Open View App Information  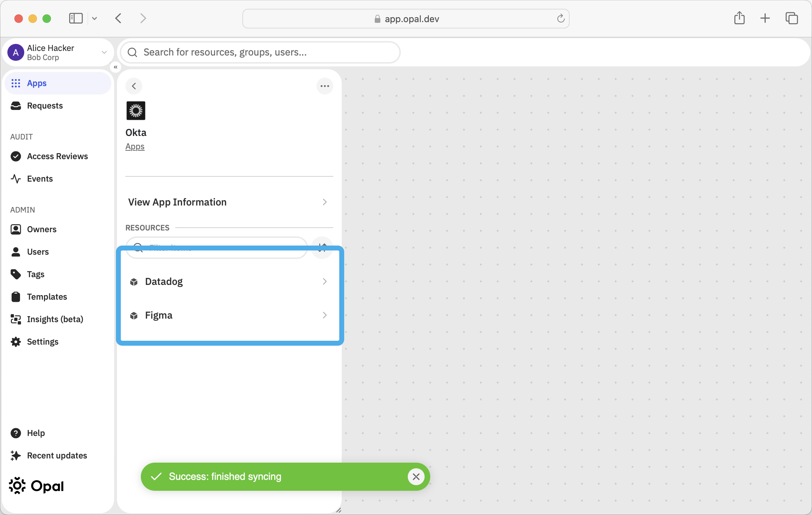click(229, 202)
